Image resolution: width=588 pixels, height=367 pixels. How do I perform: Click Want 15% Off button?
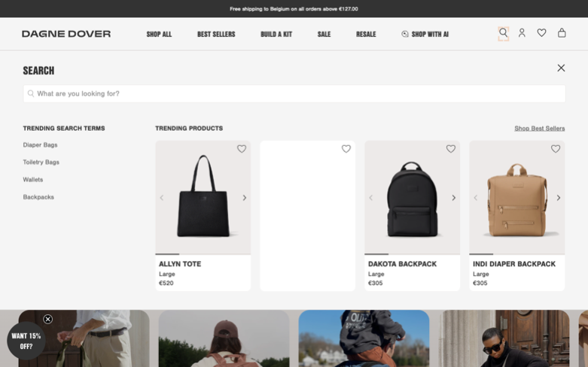tap(26, 341)
